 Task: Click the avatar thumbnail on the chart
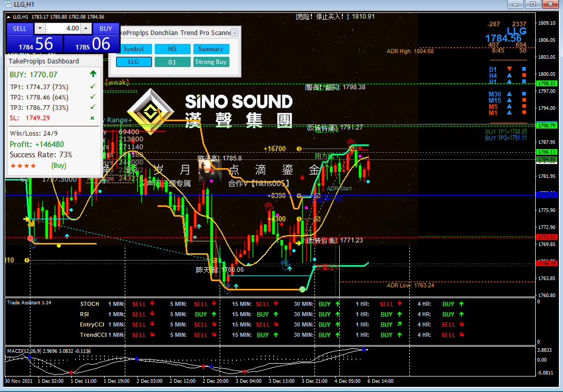(x=210, y=171)
